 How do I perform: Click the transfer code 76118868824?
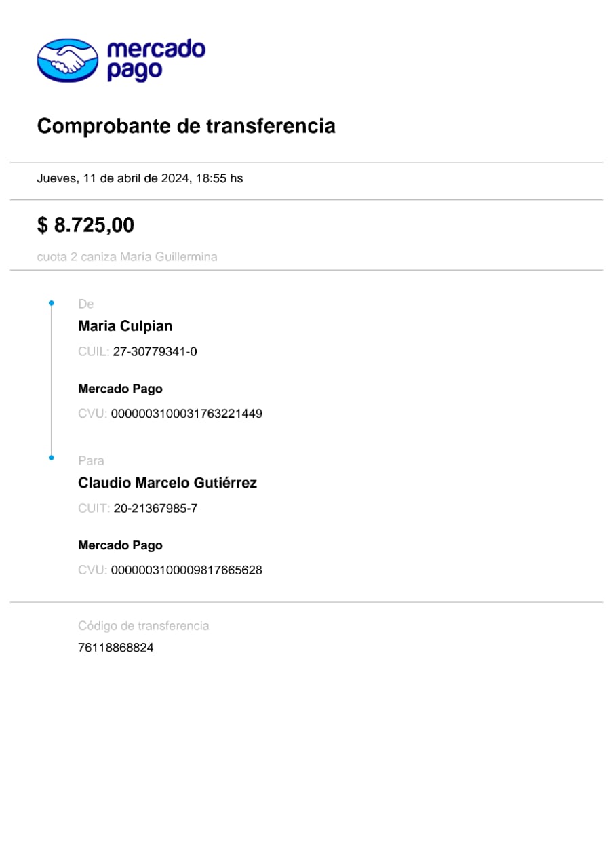pyautogui.click(x=116, y=648)
